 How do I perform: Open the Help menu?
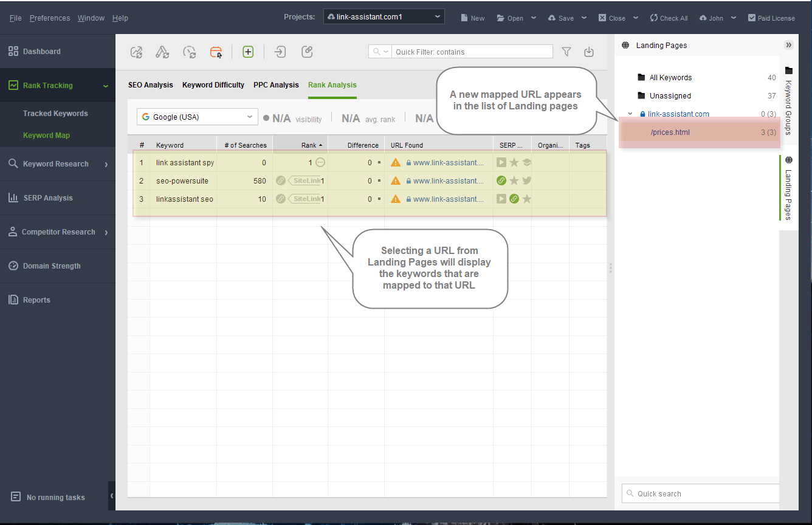click(120, 18)
